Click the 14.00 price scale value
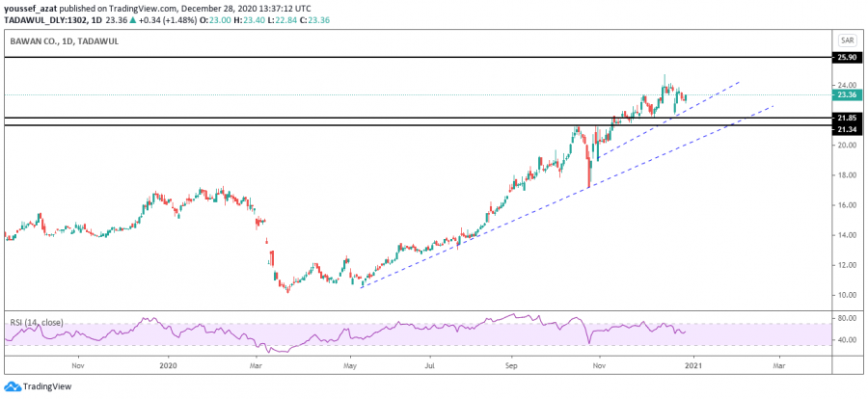Screen dimensions: 868x399 [847, 235]
